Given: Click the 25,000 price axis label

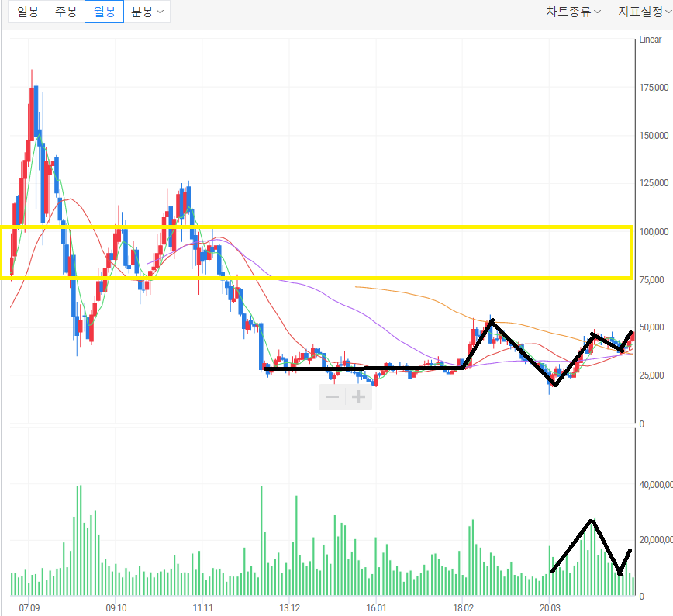Looking at the screenshot, I should pyautogui.click(x=651, y=375).
